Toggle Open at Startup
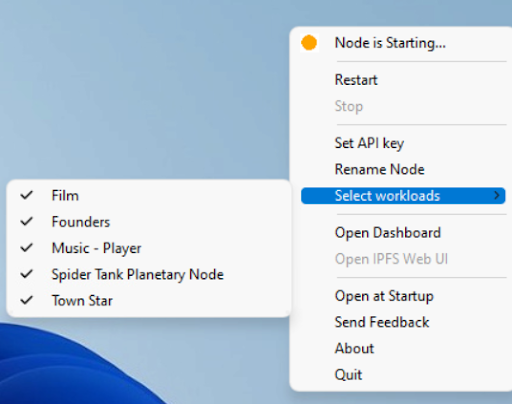This screenshot has height=404, width=512. click(384, 296)
